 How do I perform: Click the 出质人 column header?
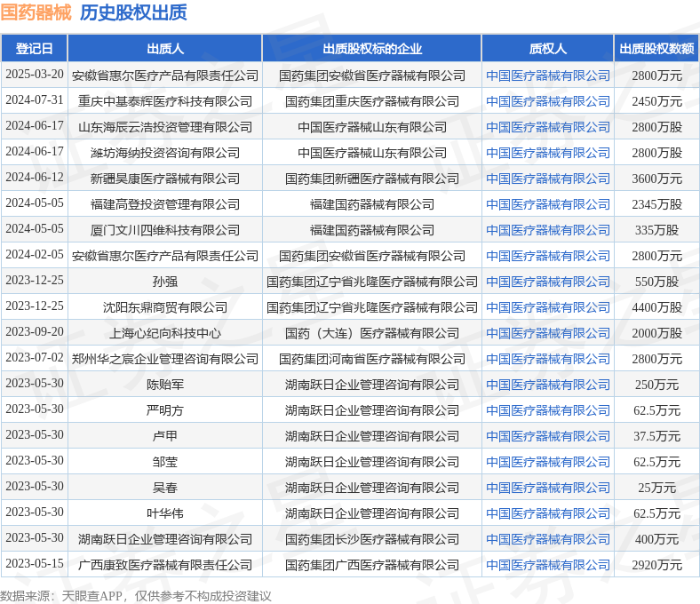click(x=165, y=49)
